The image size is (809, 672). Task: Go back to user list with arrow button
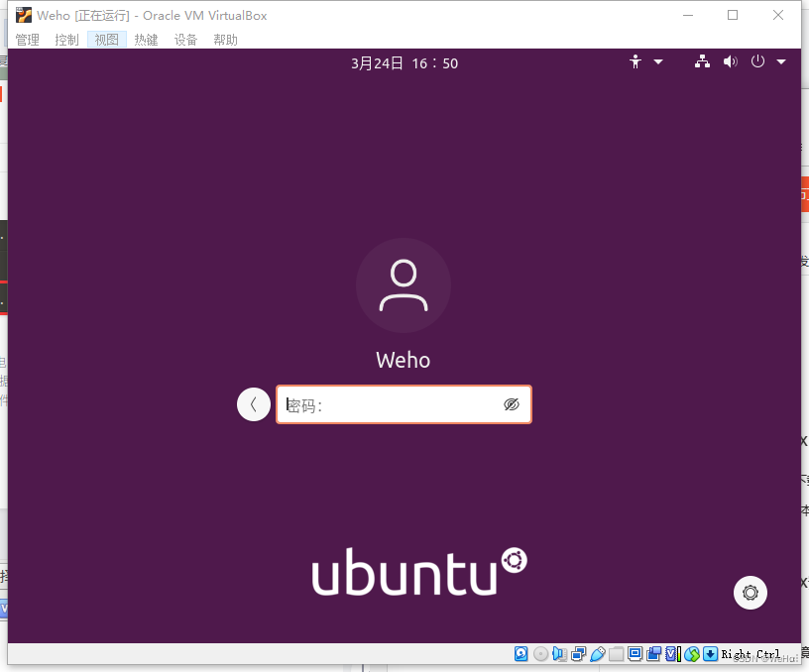click(x=254, y=404)
